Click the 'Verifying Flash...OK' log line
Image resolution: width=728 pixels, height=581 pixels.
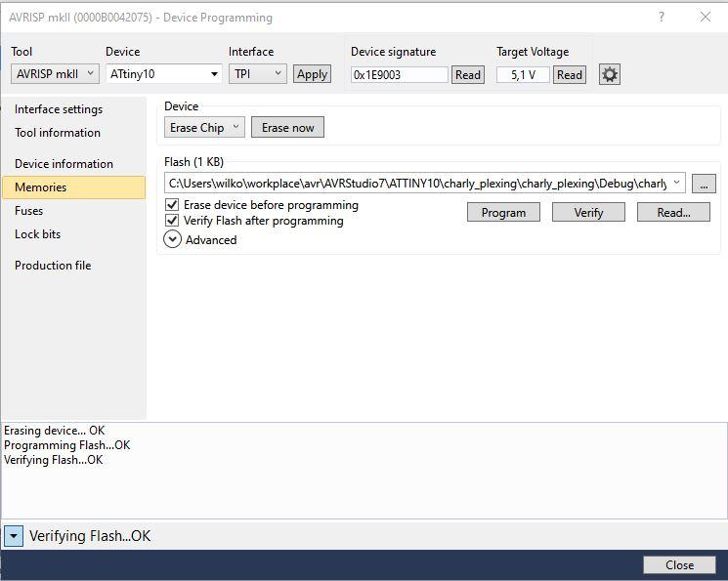coord(54,460)
